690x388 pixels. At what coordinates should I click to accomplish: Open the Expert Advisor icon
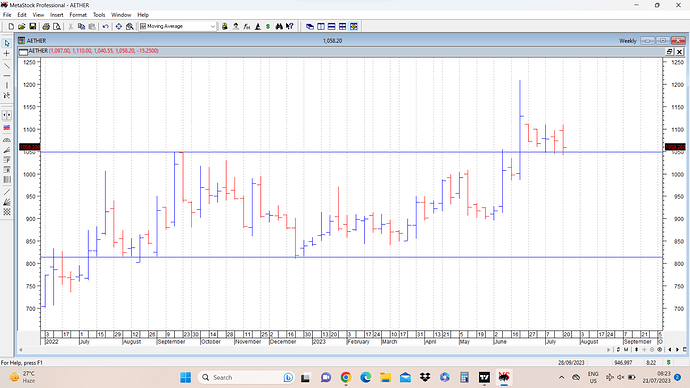coord(236,26)
